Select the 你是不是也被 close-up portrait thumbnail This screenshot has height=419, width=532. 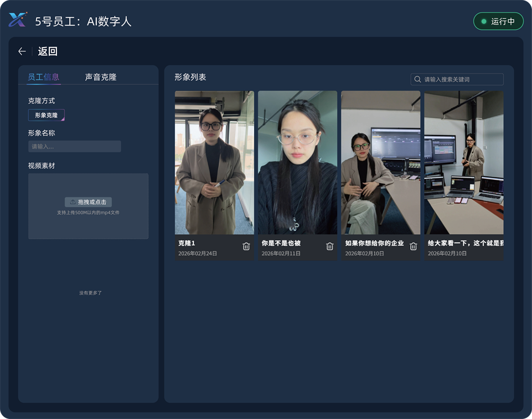(297, 162)
